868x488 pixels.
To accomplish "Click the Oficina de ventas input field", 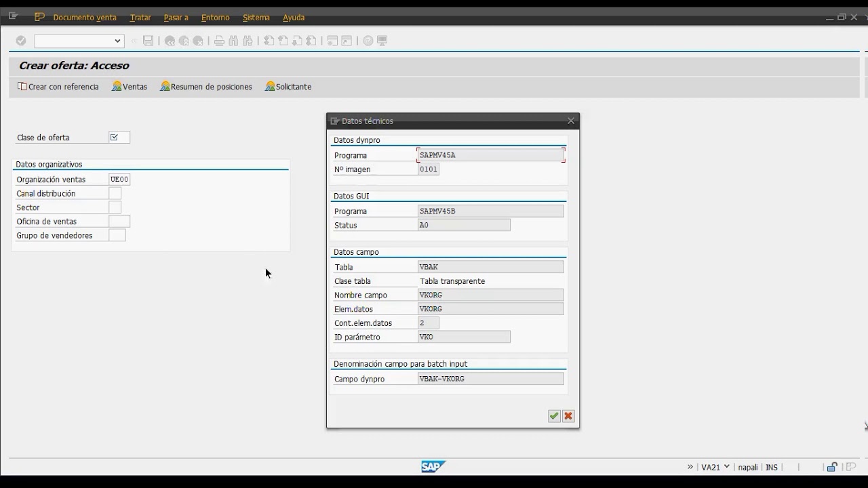I will coord(119,222).
